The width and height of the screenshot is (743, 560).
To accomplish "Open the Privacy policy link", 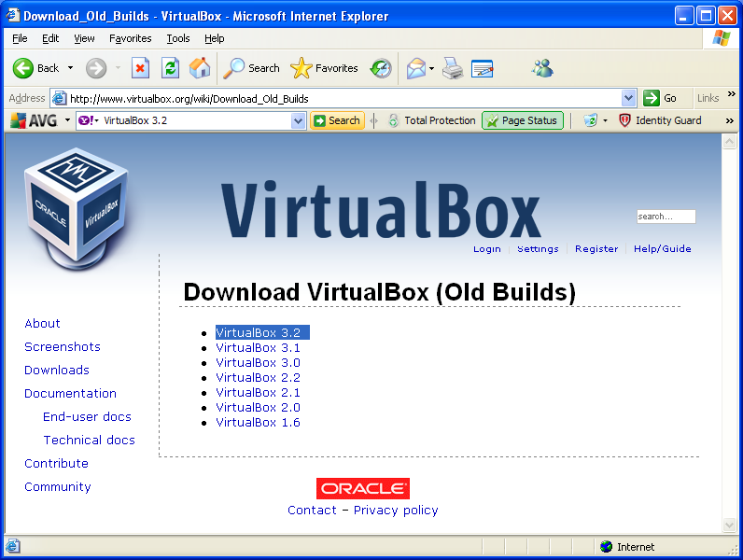I will point(396,511).
